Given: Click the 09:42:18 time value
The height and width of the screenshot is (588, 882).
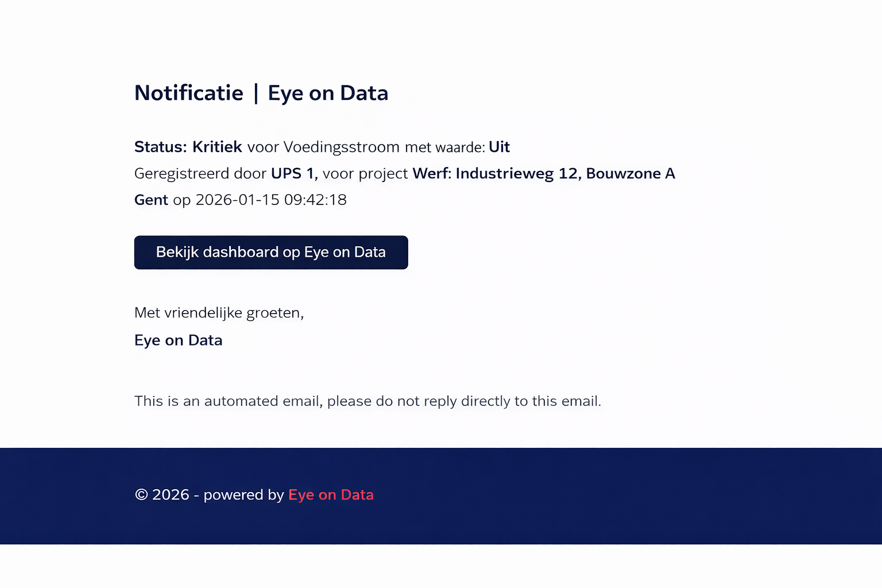Looking at the screenshot, I should pyautogui.click(x=315, y=200).
